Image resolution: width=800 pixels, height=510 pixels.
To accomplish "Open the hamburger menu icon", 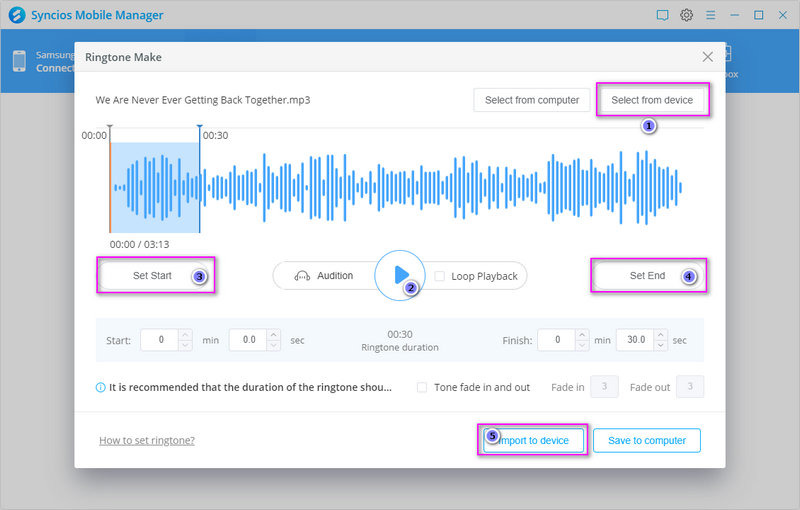I will pyautogui.click(x=710, y=15).
